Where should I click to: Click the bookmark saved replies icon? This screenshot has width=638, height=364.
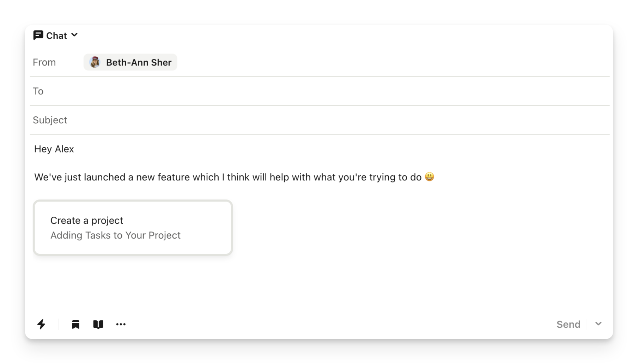tap(75, 324)
